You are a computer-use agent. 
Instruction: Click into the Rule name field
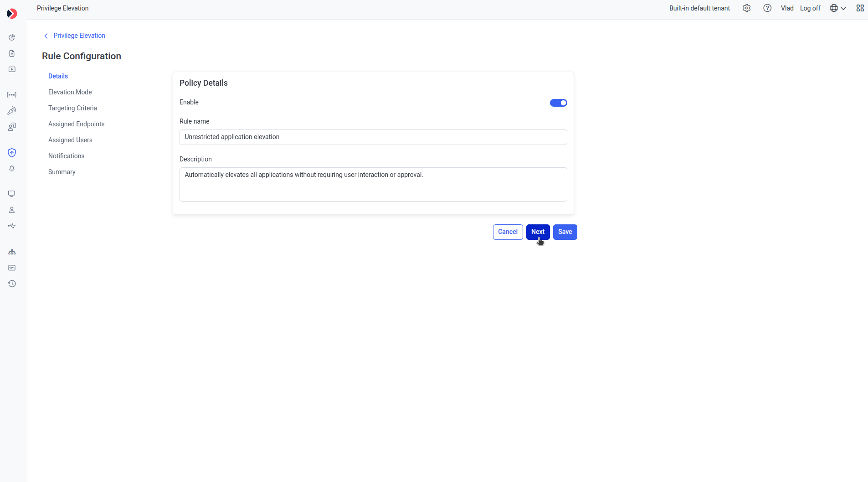[x=373, y=137]
